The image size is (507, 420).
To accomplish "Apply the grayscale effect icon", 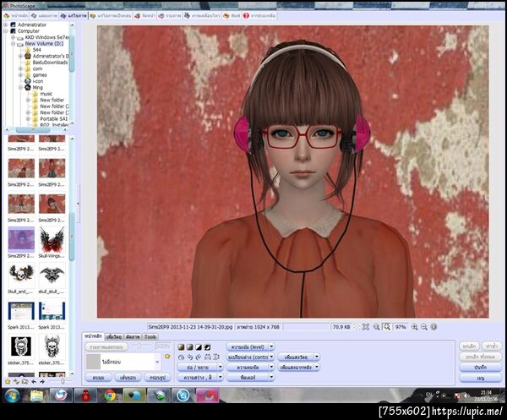I will coord(190,347).
